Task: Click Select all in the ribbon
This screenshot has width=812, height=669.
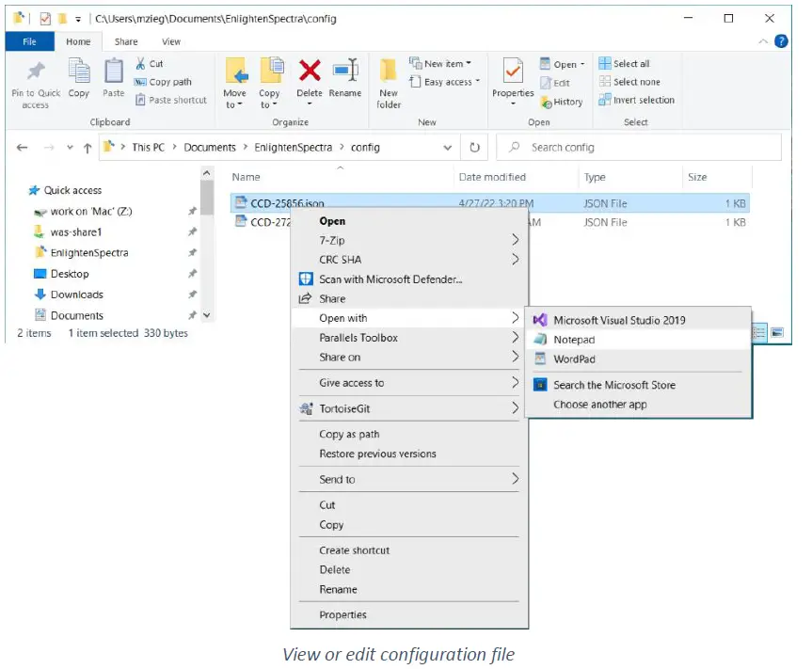Action: (630, 64)
